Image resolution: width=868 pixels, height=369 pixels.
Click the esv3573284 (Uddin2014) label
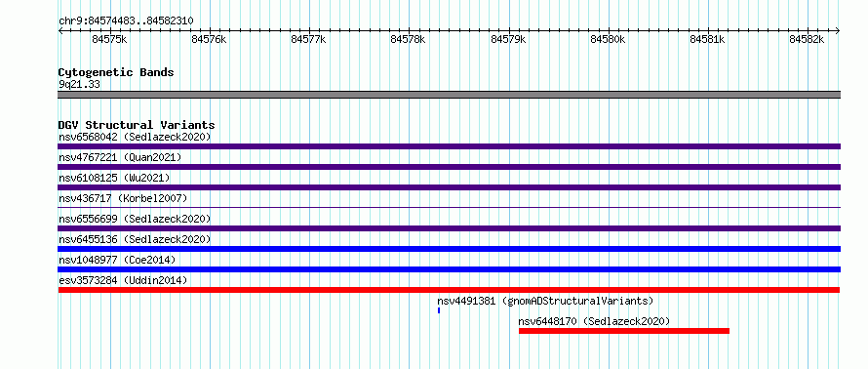(x=123, y=280)
